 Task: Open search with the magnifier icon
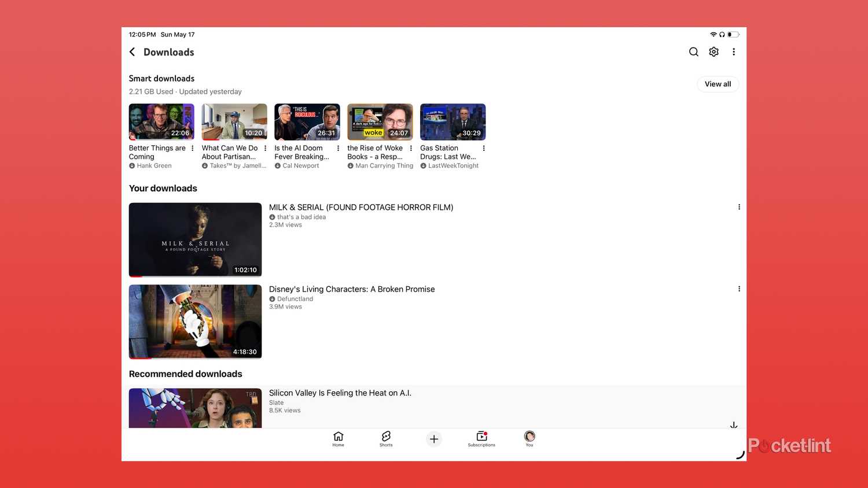tap(693, 52)
